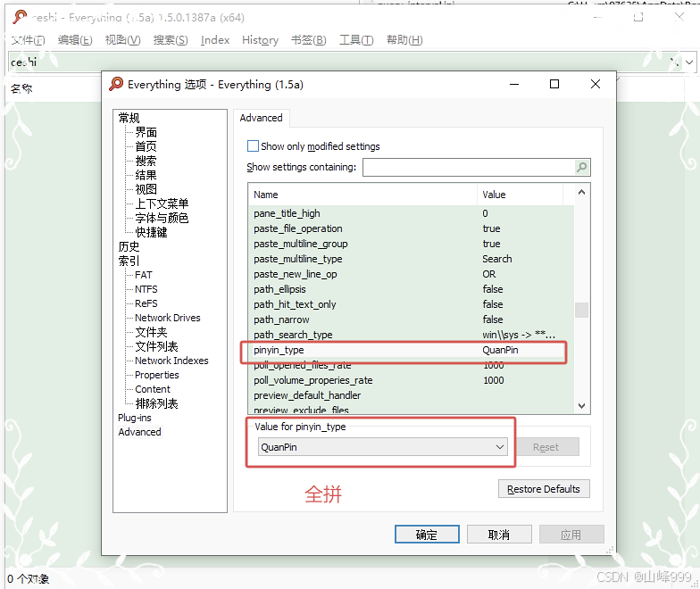This screenshot has height=589, width=700.
Task: Clear the main window search box with the X icon
Action: click(x=675, y=62)
